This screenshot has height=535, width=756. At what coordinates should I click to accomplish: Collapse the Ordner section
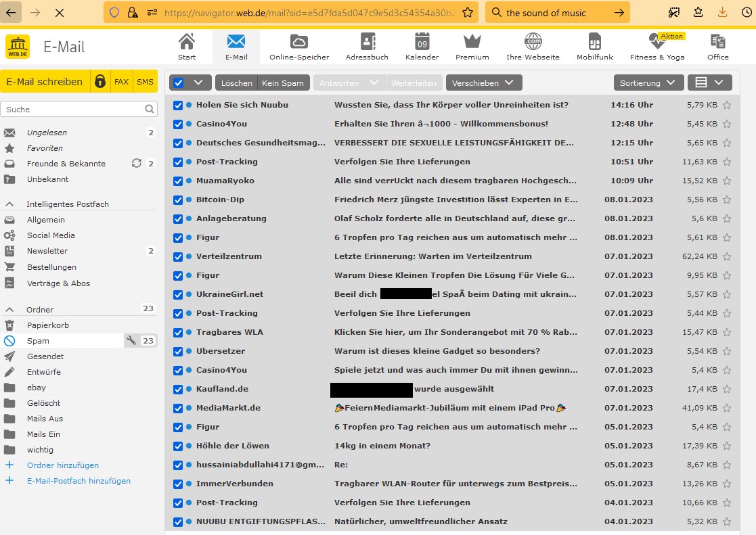[9, 309]
